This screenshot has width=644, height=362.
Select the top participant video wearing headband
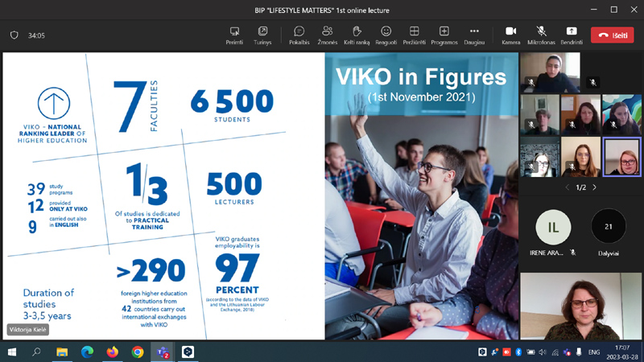(551, 72)
